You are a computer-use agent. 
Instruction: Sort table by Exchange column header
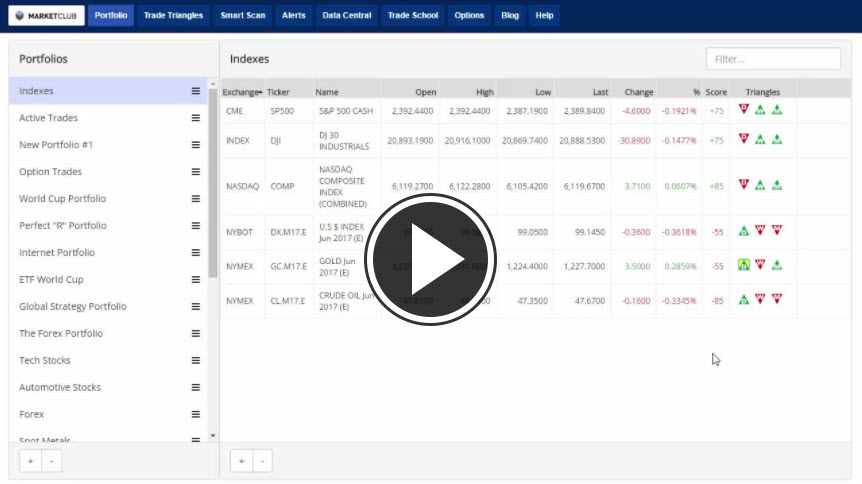(x=240, y=92)
